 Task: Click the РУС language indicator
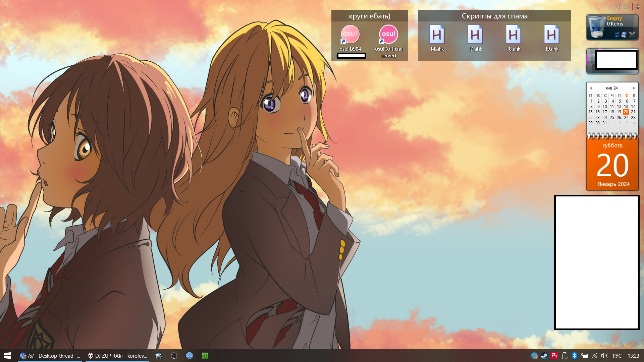pyautogui.click(x=617, y=356)
